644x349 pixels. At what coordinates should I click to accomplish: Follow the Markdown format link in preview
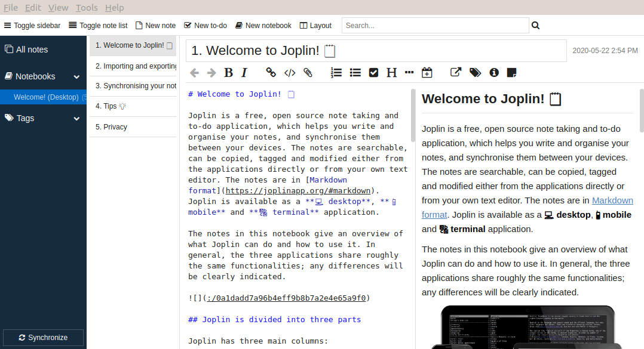point(612,200)
